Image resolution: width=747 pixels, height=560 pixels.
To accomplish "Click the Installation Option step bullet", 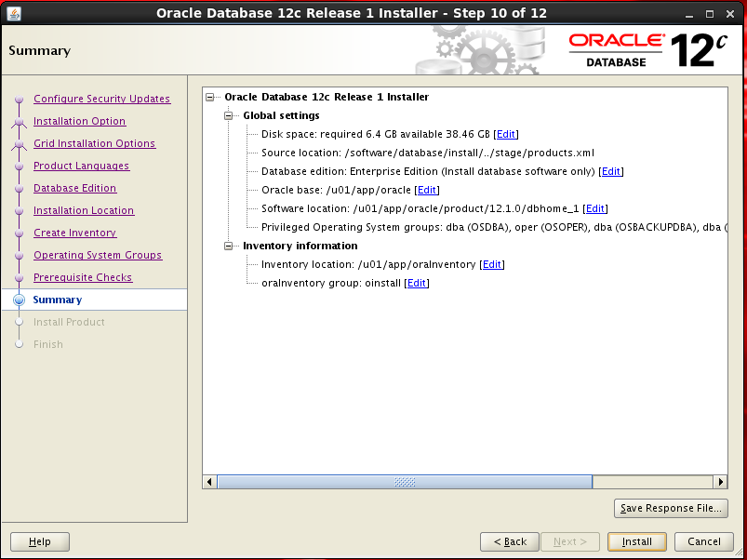I will [x=19, y=122].
